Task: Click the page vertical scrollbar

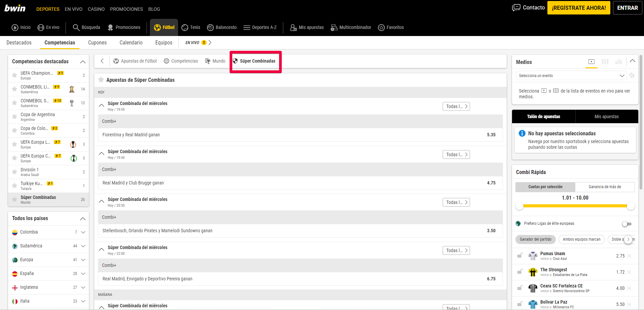Action: tap(641, 122)
